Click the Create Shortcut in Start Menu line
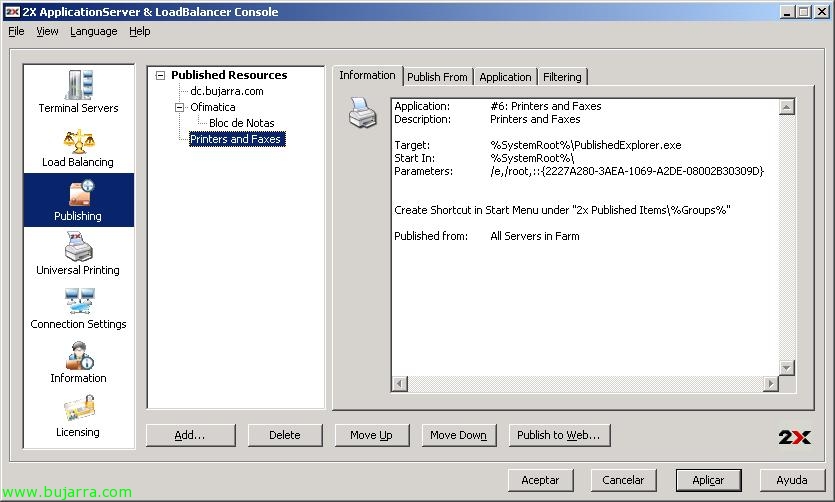The width and height of the screenshot is (835, 502). pyautogui.click(x=562, y=210)
